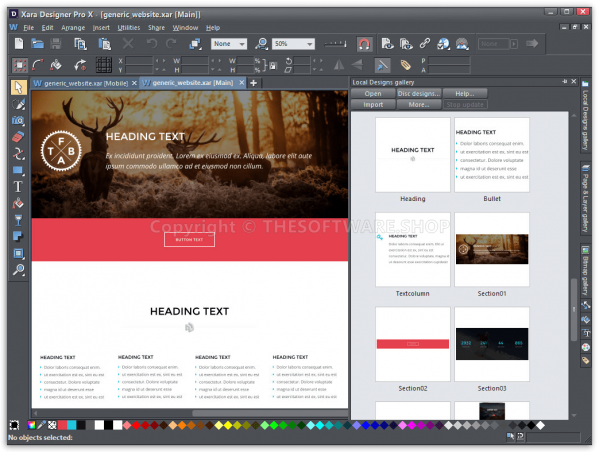Image resolution: width=599 pixels, height=452 pixels.
Task: Select the Photo tool camera icon
Action: (18, 120)
